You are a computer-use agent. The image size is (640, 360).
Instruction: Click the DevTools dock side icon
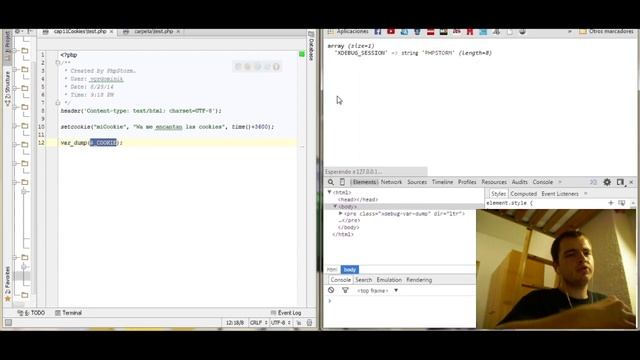pos(620,182)
